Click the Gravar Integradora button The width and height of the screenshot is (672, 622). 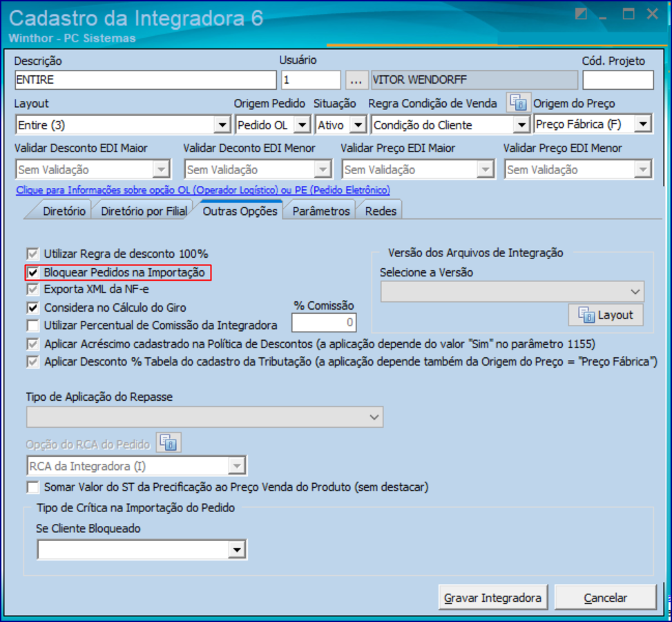[493, 598]
